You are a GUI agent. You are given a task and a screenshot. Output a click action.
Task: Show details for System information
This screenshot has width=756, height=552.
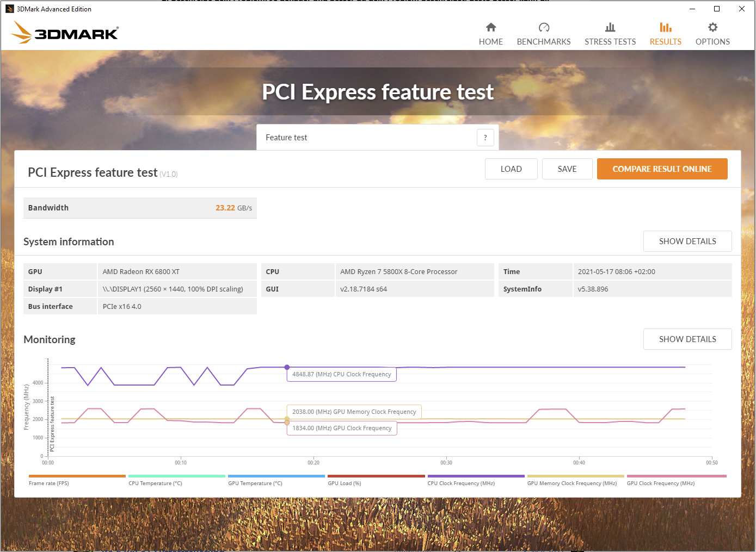[687, 241]
